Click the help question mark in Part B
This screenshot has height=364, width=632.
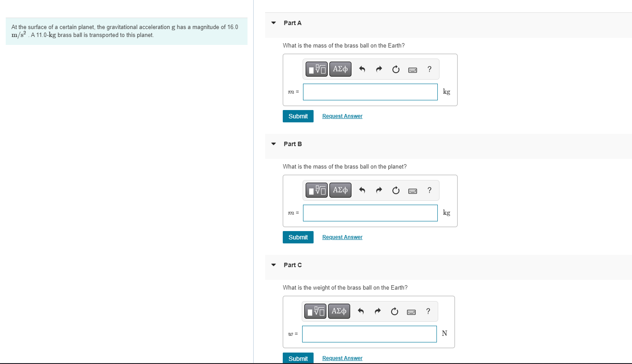(x=429, y=190)
